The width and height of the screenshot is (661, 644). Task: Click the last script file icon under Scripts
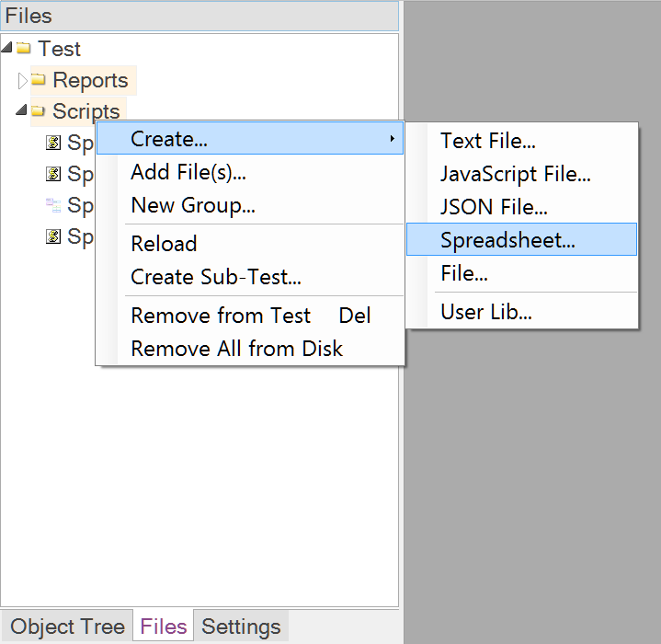[x=53, y=236]
